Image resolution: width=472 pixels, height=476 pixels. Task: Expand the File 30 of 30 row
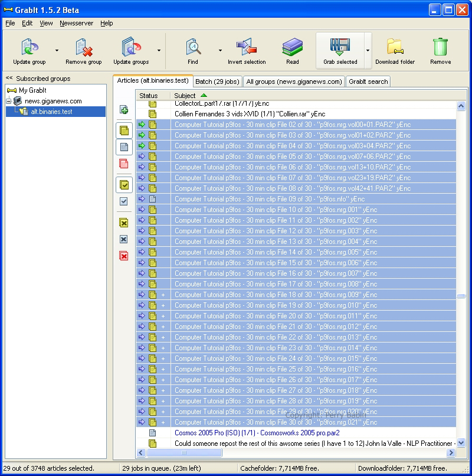tap(163, 422)
